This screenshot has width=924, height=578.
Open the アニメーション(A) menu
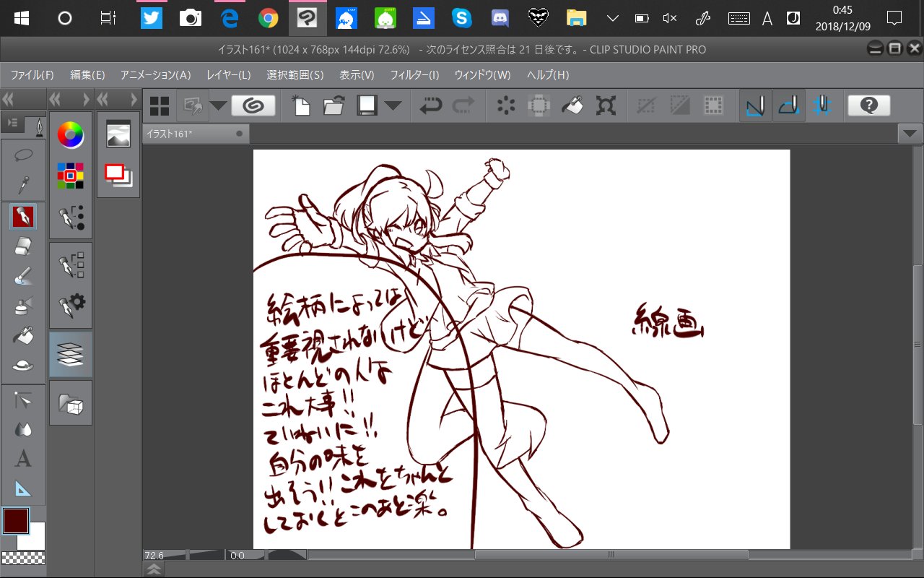pyautogui.click(x=155, y=75)
